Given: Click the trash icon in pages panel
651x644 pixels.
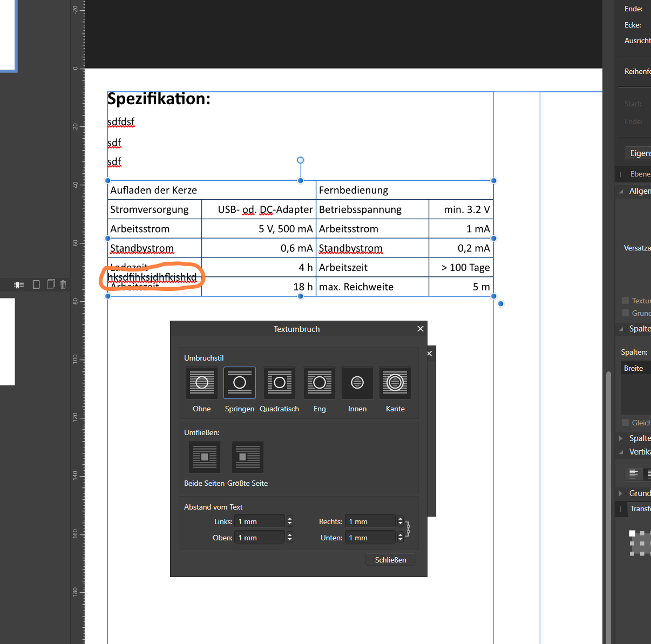Looking at the screenshot, I should coord(63,284).
